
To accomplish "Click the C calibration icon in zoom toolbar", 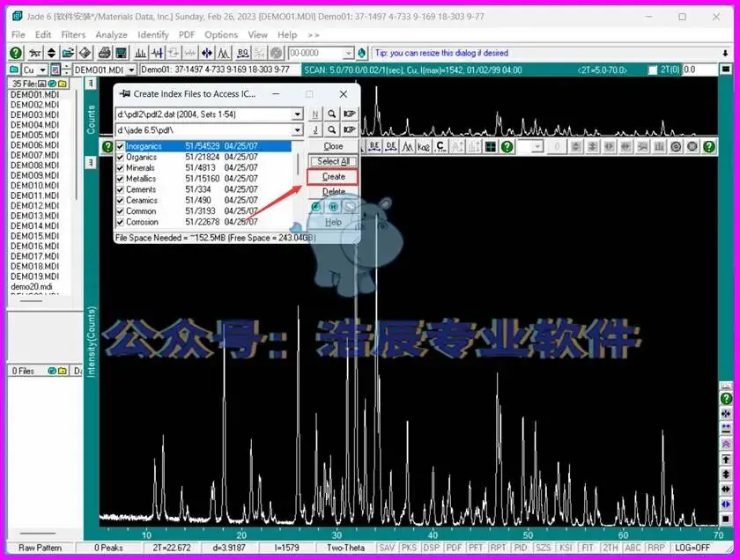I will (440, 147).
